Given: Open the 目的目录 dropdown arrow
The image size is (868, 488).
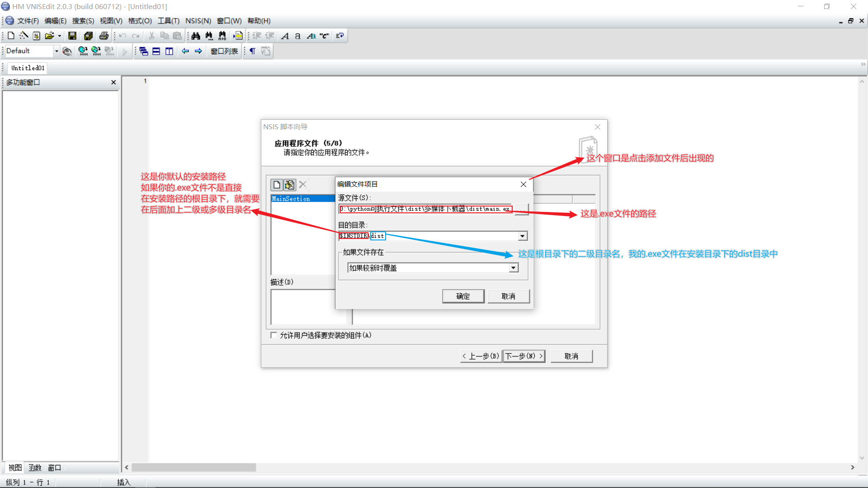Looking at the screenshot, I should point(522,236).
